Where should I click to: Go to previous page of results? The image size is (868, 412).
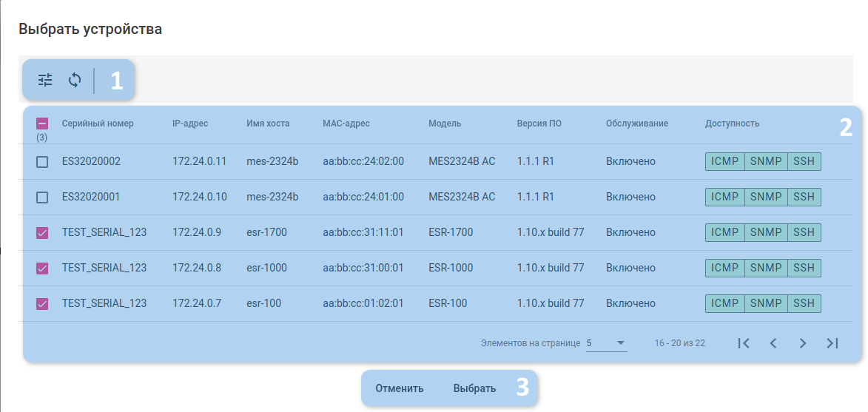pos(773,343)
